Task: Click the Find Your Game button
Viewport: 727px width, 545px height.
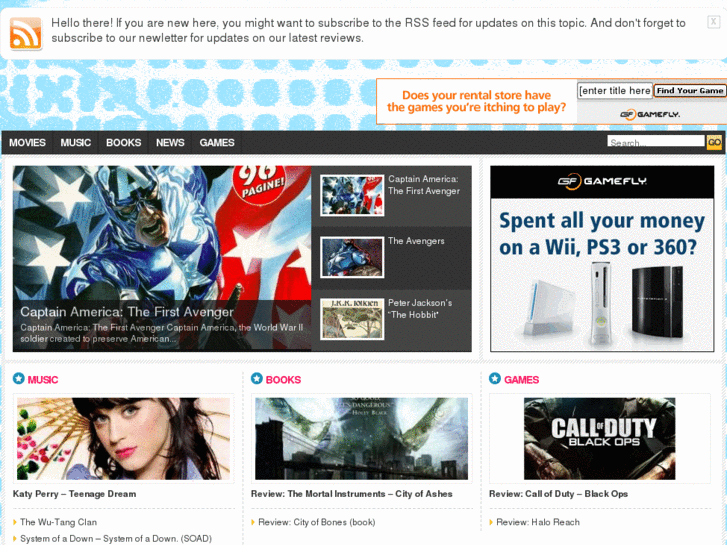Action: [689, 90]
